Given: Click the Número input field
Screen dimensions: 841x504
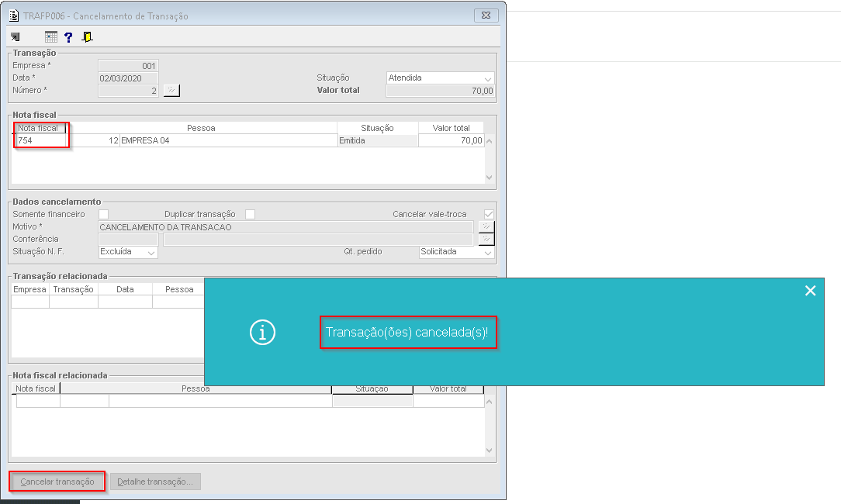Looking at the screenshot, I should tap(128, 91).
